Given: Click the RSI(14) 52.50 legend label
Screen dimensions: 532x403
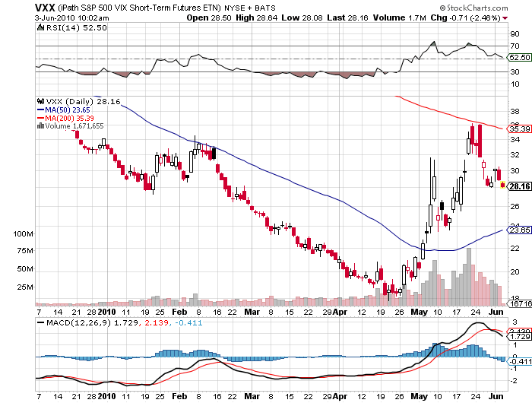Looking at the screenshot, I should click(x=76, y=28).
